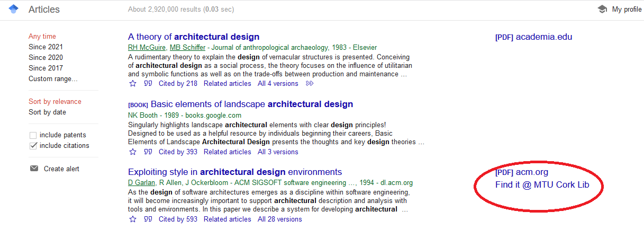View author MB Schiffer profile
644x229 pixels.
click(x=186, y=48)
